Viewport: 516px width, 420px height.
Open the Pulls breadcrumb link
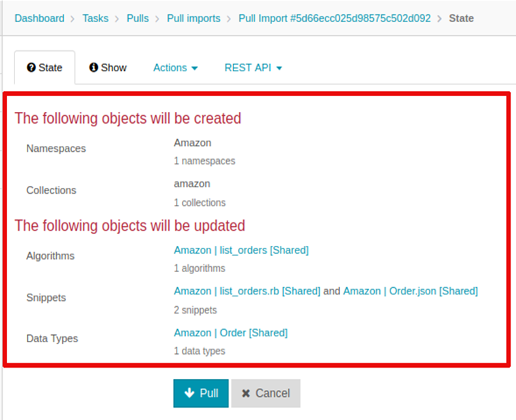pyautogui.click(x=137, y=18)
